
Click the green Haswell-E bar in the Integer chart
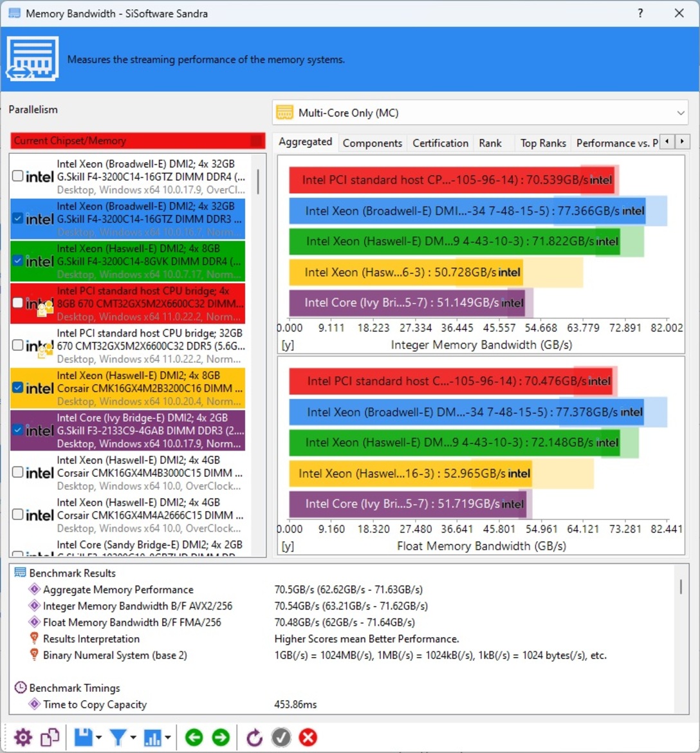click(x=454, y=241)
